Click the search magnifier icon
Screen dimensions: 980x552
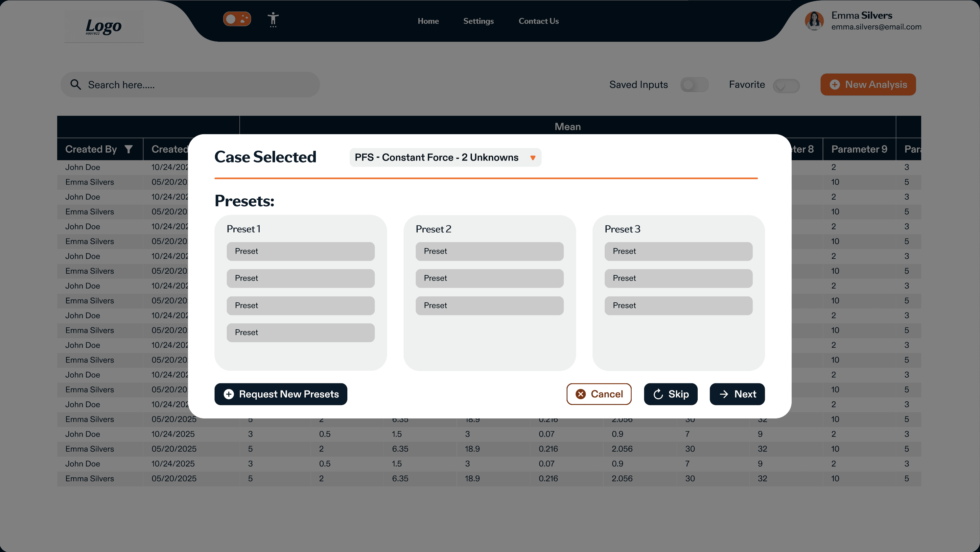[76, 85]
